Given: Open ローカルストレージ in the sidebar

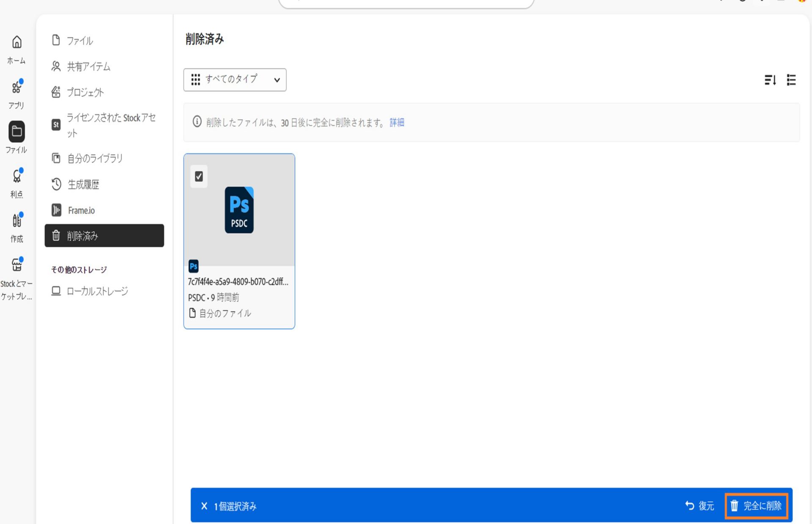Looking at the screenshot, I should (104, 291).
